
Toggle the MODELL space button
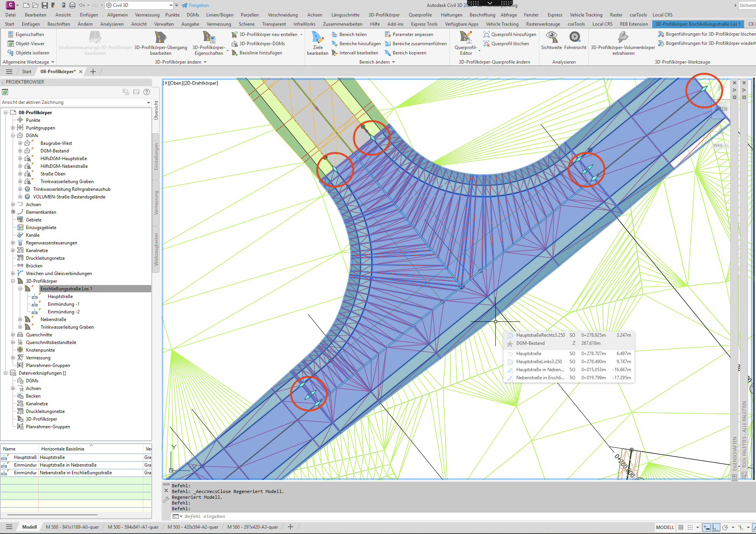coord(665,527)
